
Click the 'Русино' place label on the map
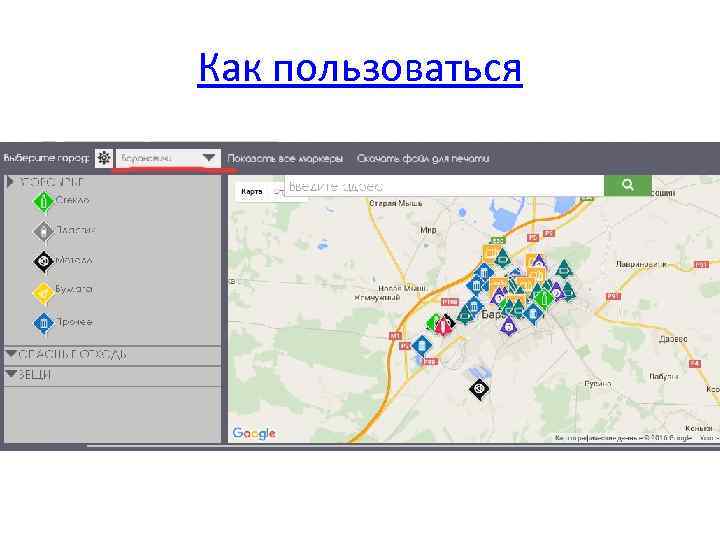[598, 383]
